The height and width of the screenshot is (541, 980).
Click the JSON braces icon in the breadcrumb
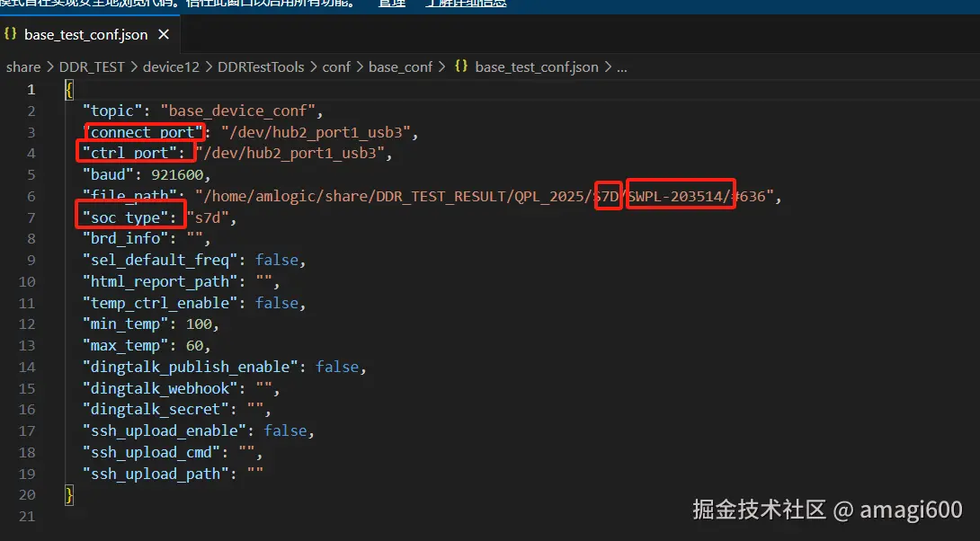pos(461,67)
